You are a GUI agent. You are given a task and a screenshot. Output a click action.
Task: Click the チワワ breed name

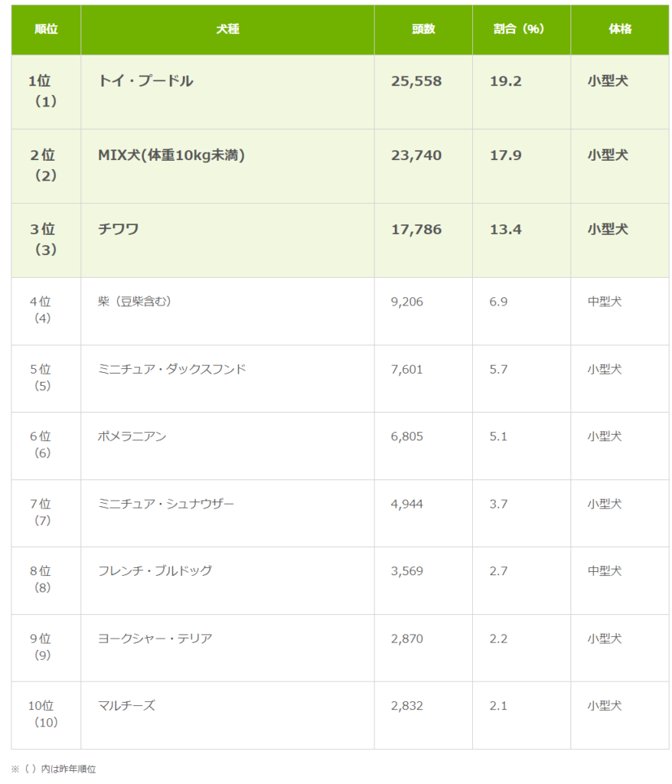(119, 229)
